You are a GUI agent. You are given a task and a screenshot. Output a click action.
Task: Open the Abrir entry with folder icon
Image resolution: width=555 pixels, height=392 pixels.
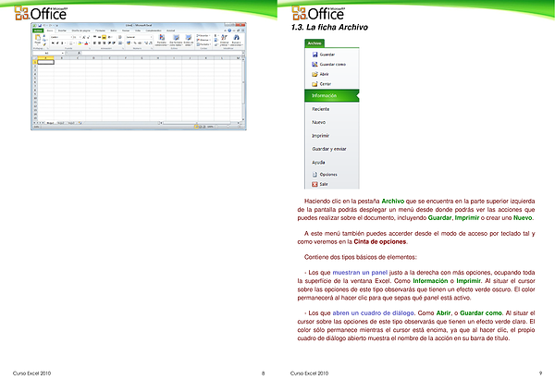pos(320,74)
